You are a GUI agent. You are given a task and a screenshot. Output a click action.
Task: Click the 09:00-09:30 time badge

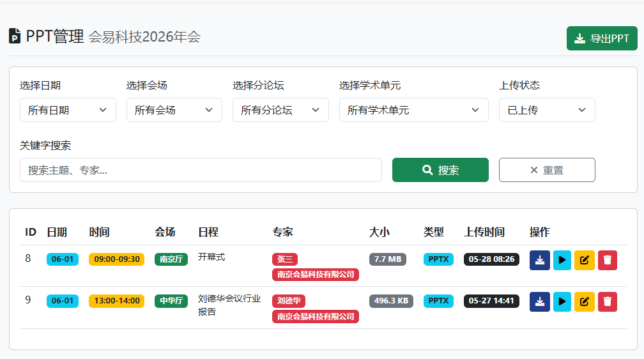[x=117, y=259]
